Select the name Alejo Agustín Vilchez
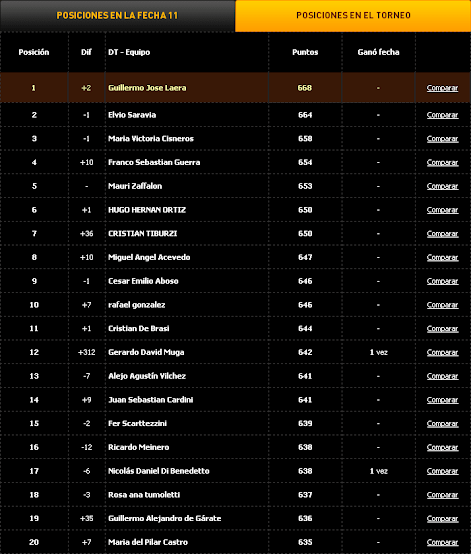The image size is (471, 554). point(147,376)
